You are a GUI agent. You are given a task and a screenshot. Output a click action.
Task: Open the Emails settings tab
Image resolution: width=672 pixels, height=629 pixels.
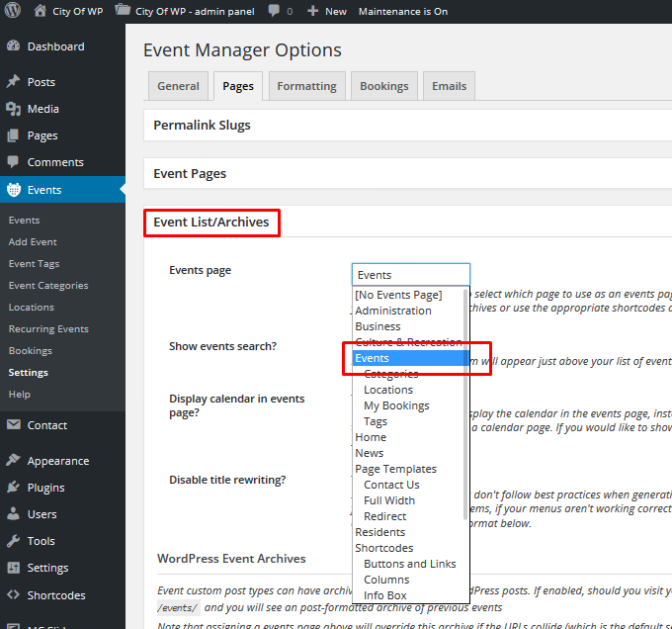point(449,86)
